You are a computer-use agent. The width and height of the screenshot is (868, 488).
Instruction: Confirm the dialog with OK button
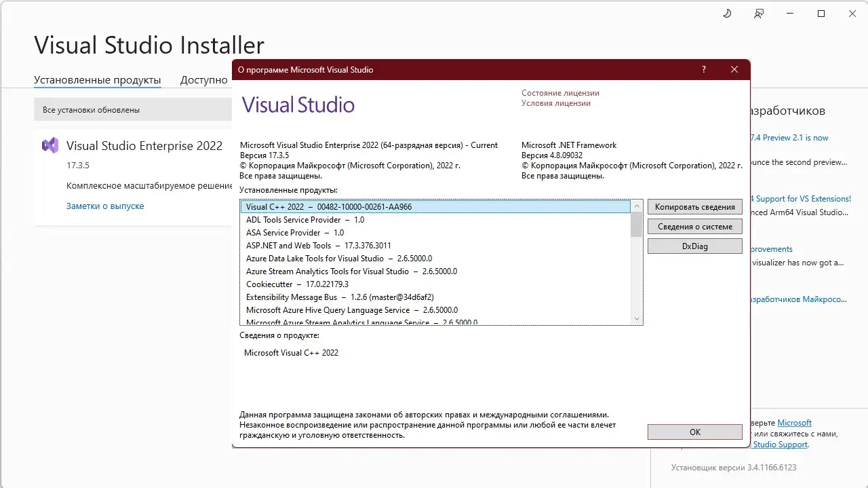(695, 432)
